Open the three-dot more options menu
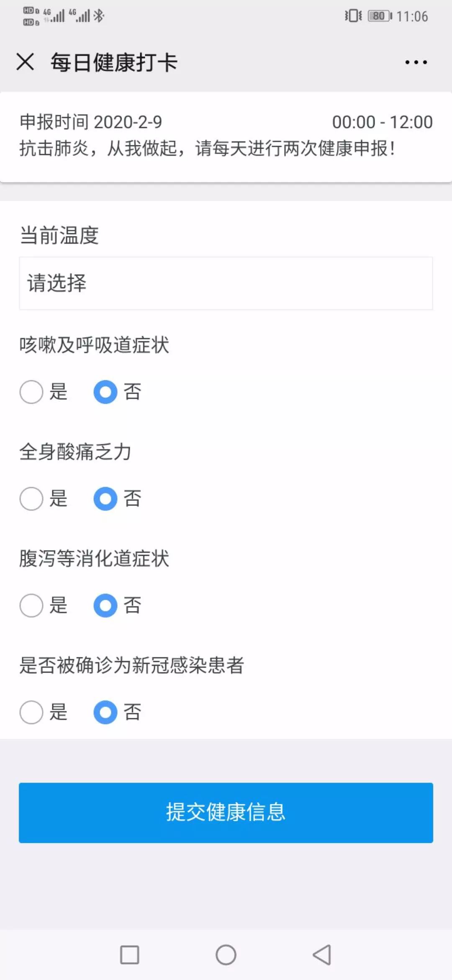452x980 pixels. (x=416, y=62)
